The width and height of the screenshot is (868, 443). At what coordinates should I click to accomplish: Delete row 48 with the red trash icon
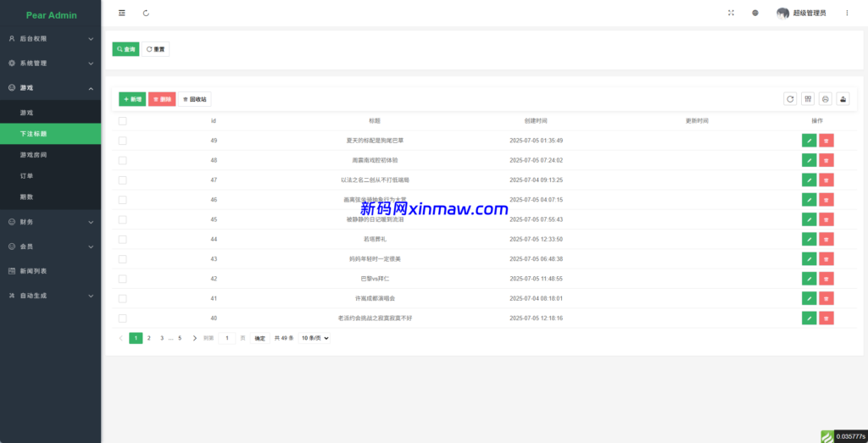coord(826,160)
